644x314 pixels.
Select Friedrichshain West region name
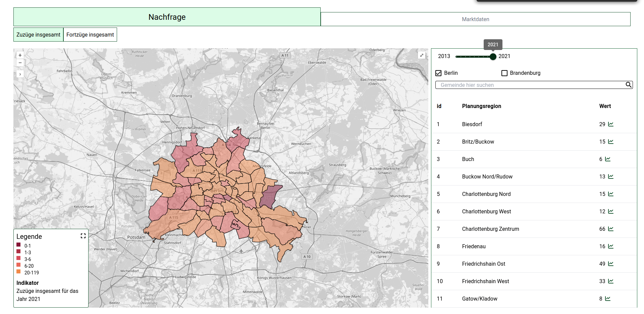pyautogui.click(x=485, y=281)
